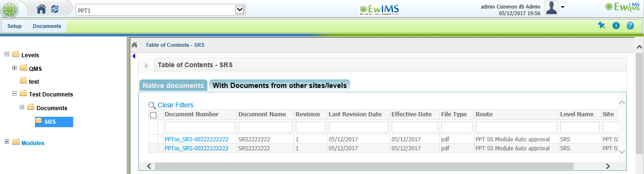Expand the QMS folder node
This screenshot has height=174, width=644.
[15, 68]
